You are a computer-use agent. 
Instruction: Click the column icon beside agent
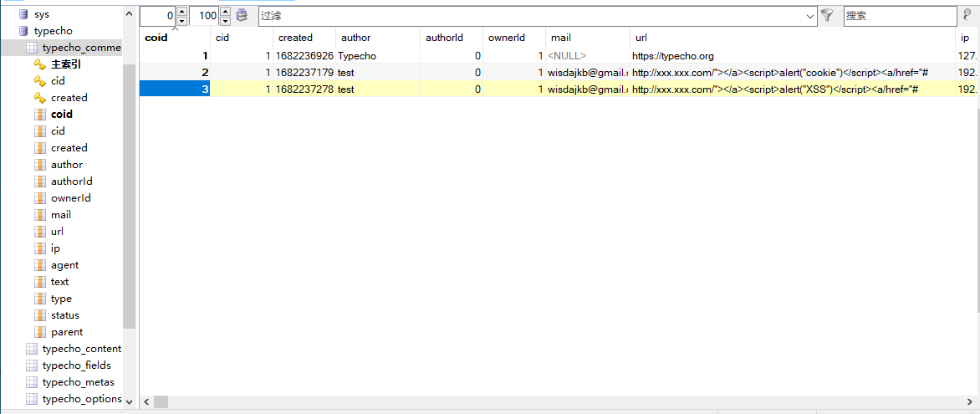point(40,265)
